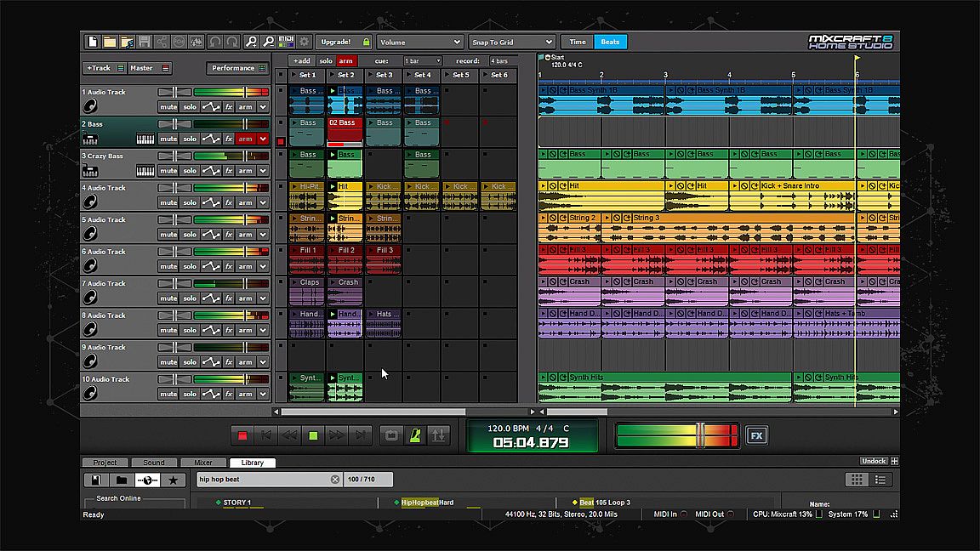Click the Upgrade! button
The height and width of the screenshot is (551, 980).
click(x=337, y=42)
